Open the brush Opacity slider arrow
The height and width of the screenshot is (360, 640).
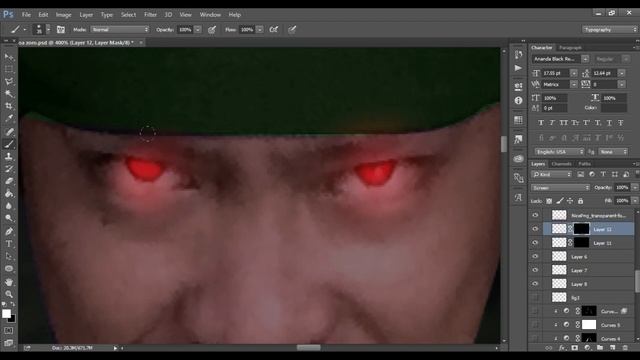(x=198, y=29)
